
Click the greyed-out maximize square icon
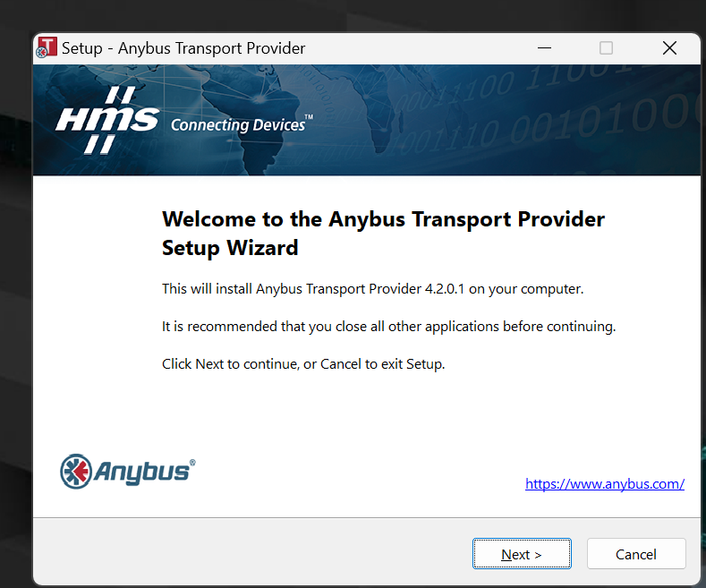pos(606,47)
